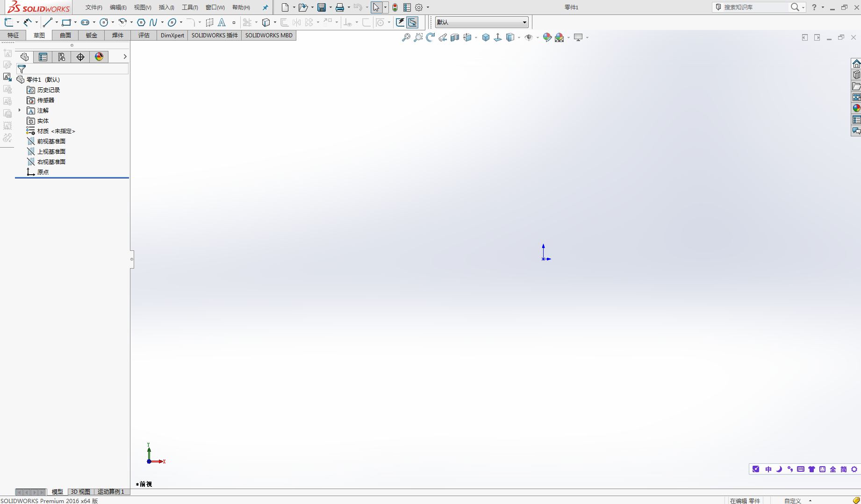Select the Spline sketch tool

[153, 22]
